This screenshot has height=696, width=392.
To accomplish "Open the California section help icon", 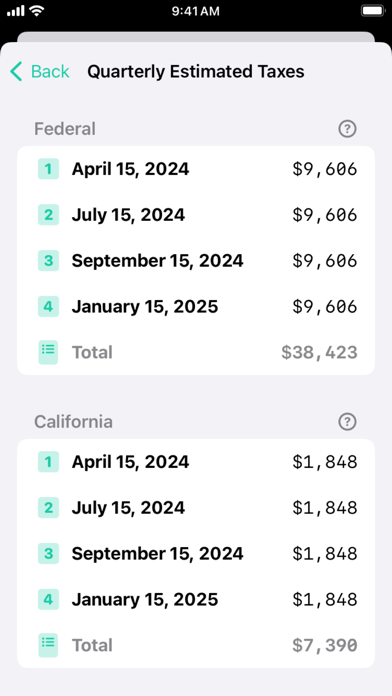I will pyautogui.click(x=347, y=422).
